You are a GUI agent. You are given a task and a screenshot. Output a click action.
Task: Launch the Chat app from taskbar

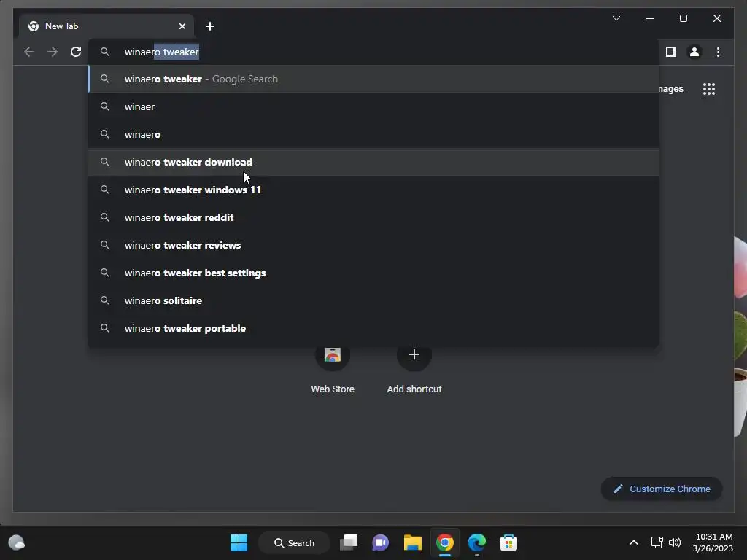380,542
